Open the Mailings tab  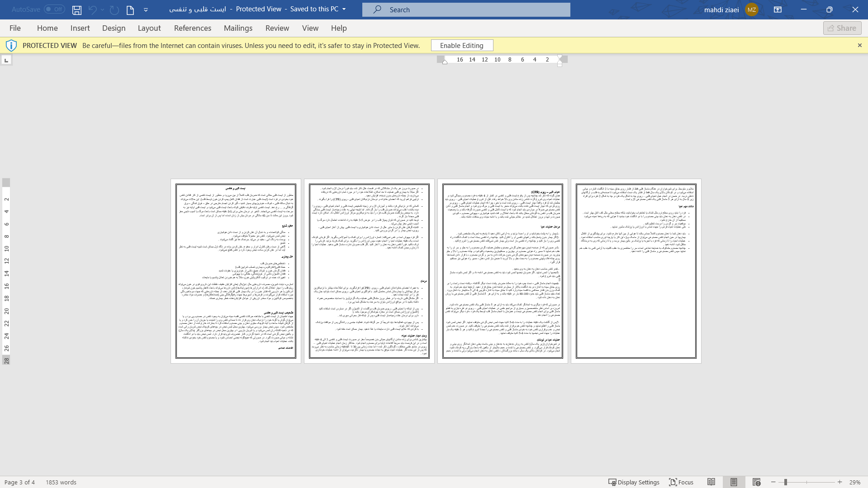238,28
